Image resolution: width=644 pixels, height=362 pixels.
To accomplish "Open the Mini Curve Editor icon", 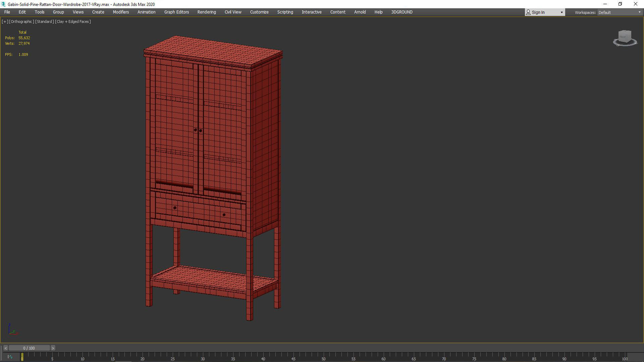I will tap(10, 357).
